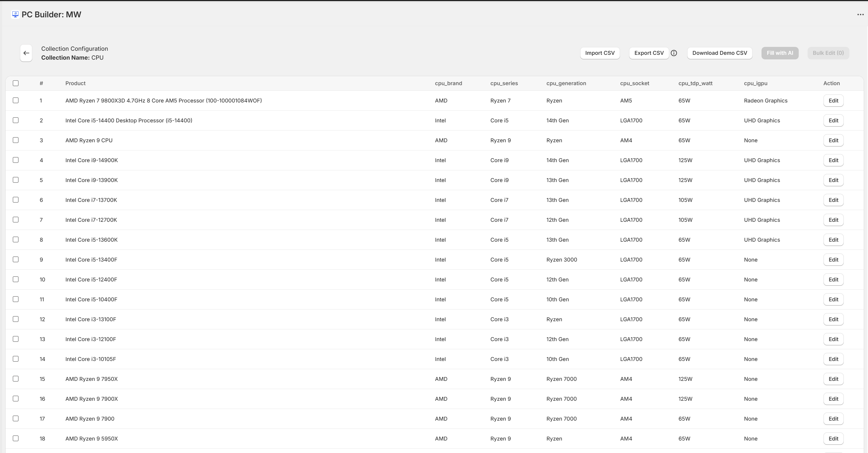Select the AMD Ryzen 7 9800X3D row checkbox

click(16, 100)
